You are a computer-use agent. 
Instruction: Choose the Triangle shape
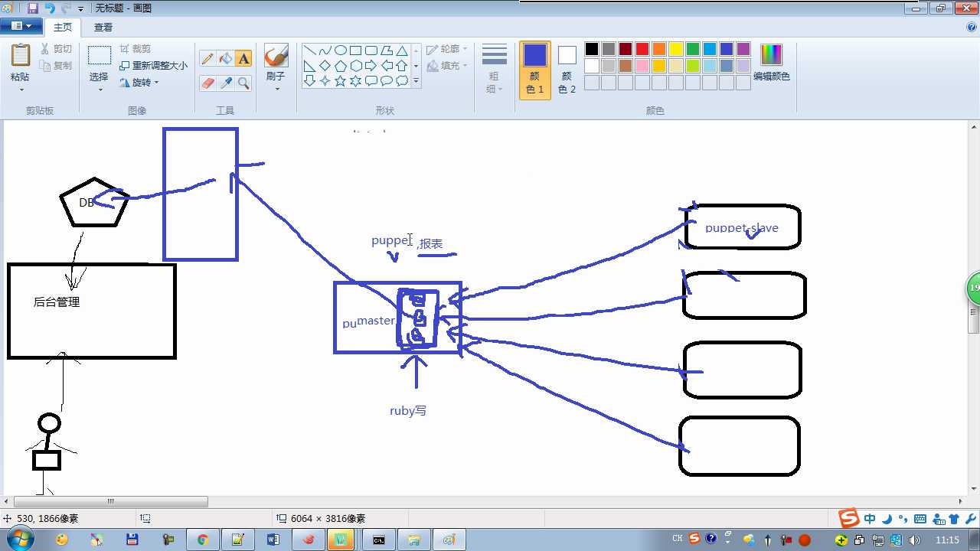coord(401,51)
